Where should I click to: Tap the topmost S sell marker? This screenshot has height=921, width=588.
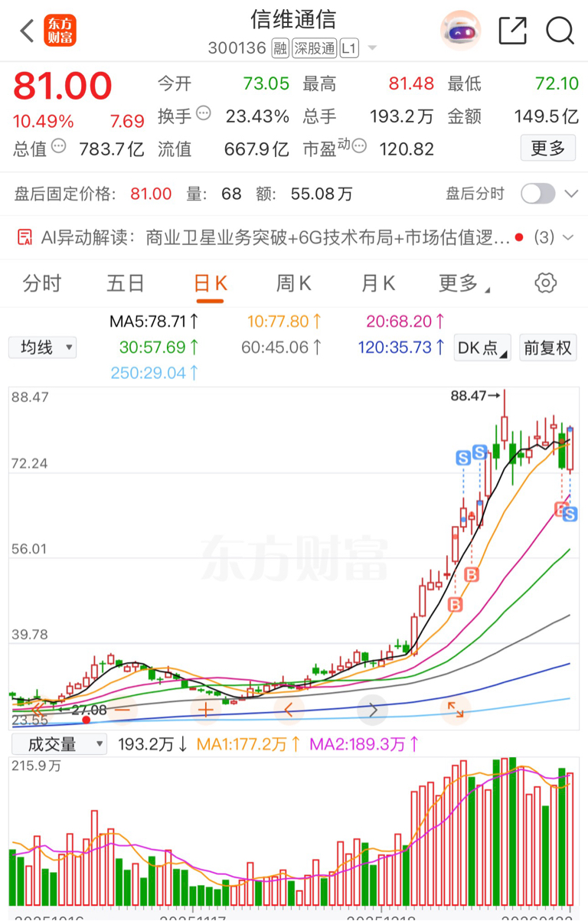click(480, 452)
